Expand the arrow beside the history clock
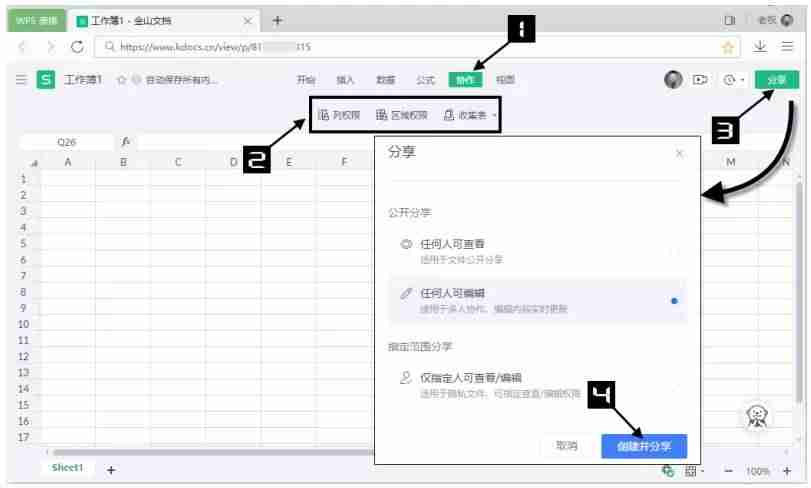811x488 pixels. (742, 80)
